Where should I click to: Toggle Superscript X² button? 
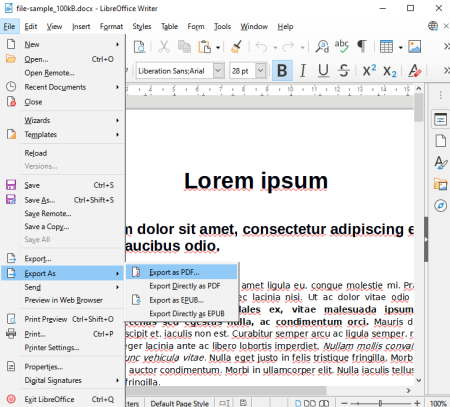pos(369,71)
